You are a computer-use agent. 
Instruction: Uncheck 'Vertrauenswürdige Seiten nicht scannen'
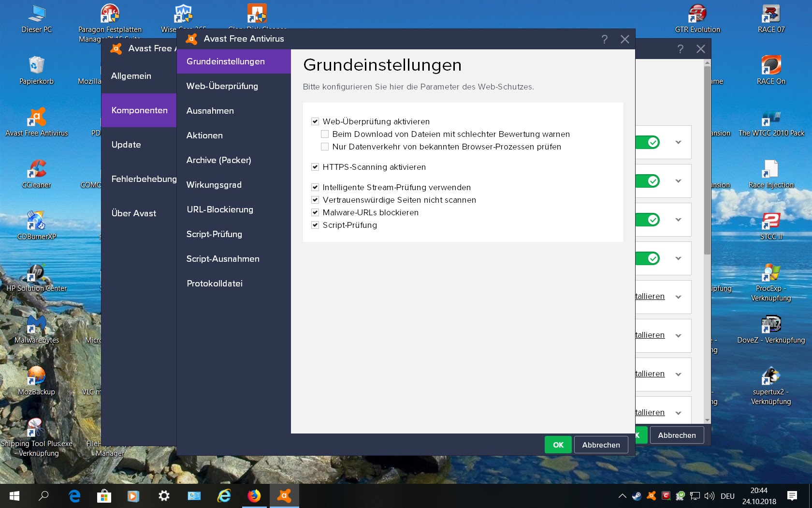[x=315, y=200]
